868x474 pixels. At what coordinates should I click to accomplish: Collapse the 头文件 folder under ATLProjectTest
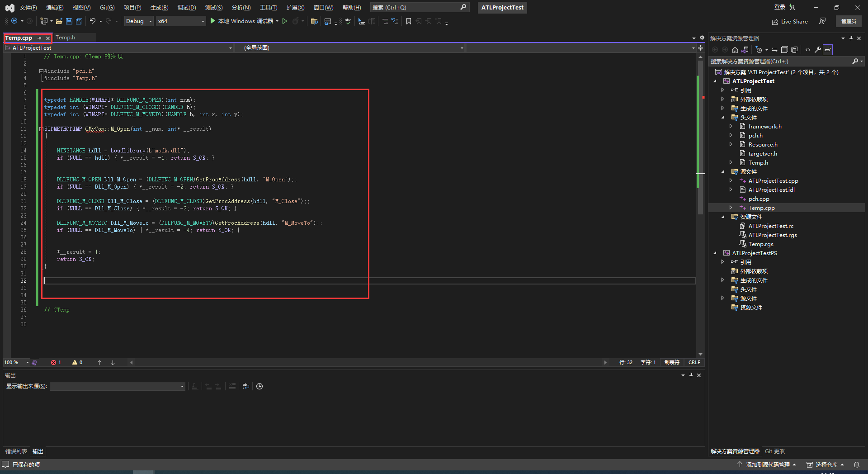point(723,118)
